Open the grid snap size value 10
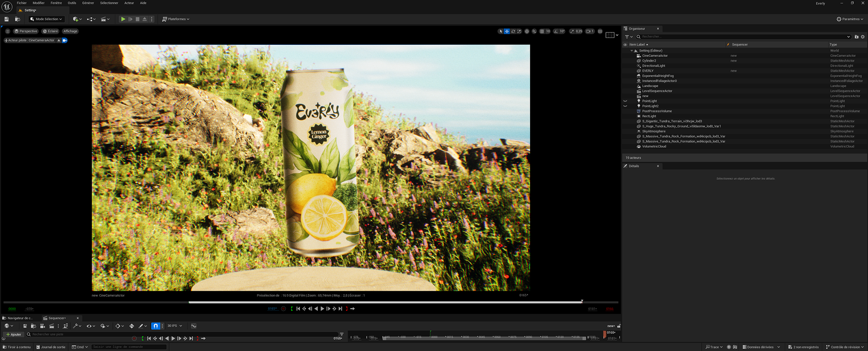Image resolution: width=868 pixels, height=351 pixels. click(x=548, y=31)
